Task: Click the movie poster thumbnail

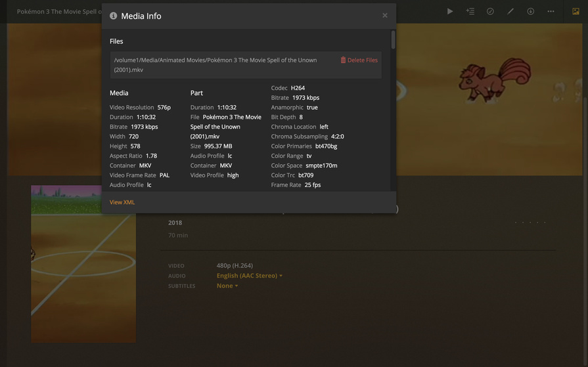Action: (83, 263)
